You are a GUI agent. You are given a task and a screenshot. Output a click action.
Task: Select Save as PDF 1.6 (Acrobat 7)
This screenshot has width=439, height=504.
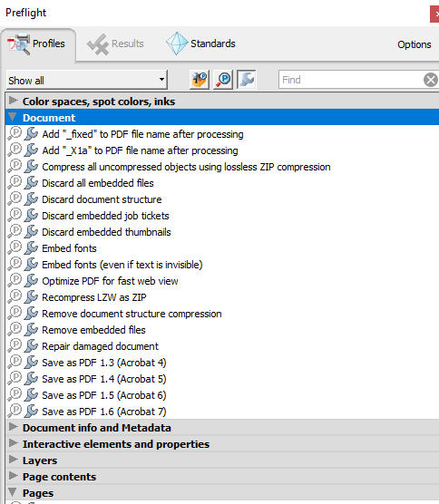coord(104,412)
